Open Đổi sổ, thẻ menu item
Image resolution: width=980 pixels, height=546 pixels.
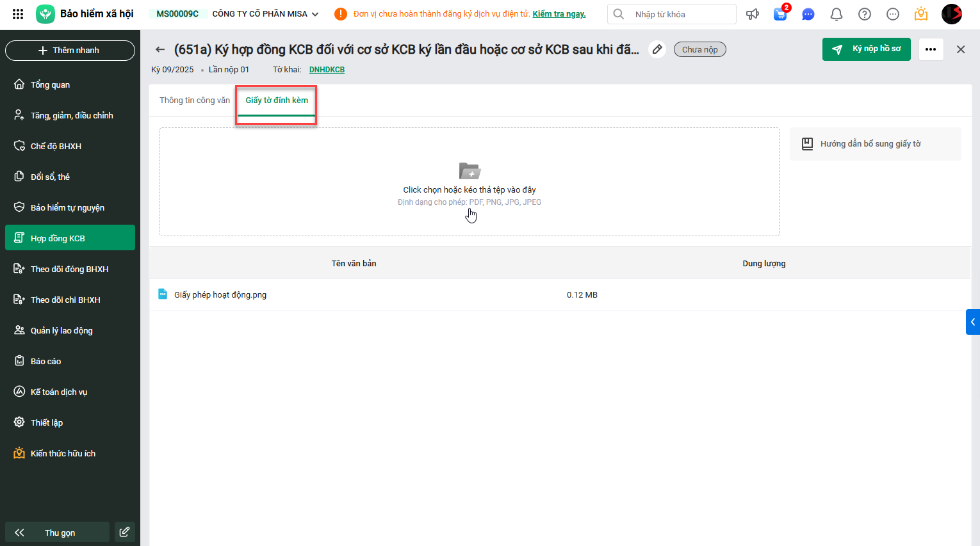(70, 177)
